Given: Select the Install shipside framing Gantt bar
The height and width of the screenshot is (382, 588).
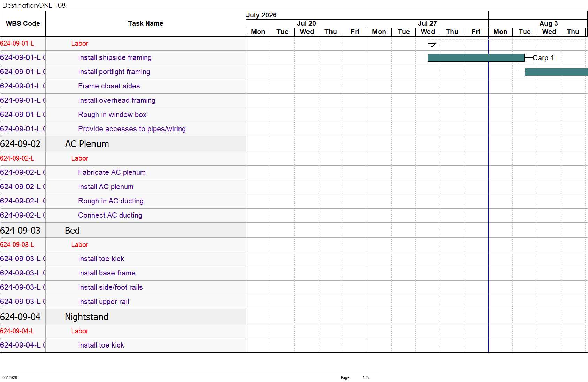Looking at the screenshot, I should tap(476, 58).
